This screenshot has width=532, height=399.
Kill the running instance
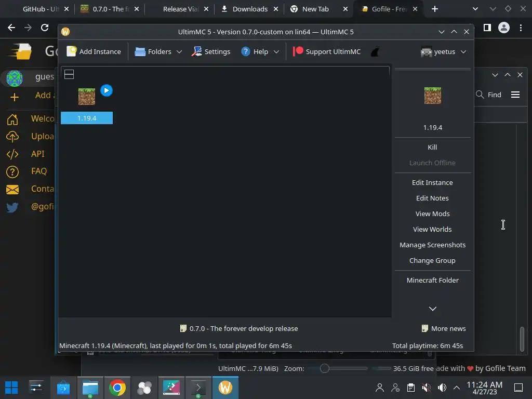[432, 147]
